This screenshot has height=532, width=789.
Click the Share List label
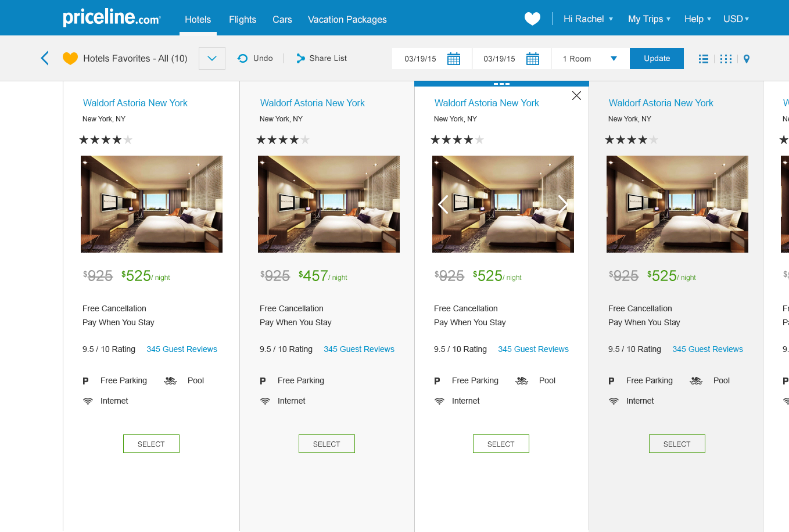click(x=328, y=58)
